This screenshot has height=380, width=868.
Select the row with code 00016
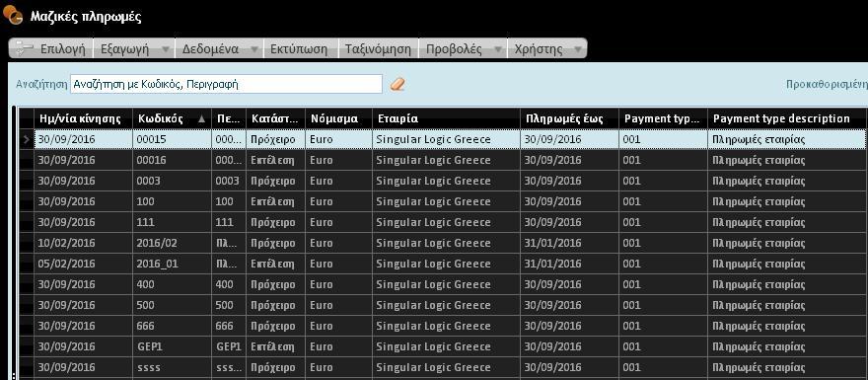click(x=450, y=160)
